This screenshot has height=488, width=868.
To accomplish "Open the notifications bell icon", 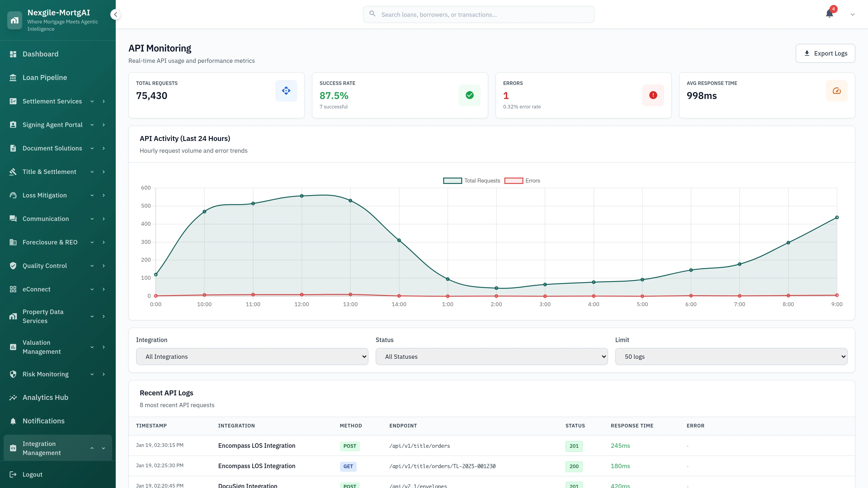I will pyautogui.click(x=830, y=14).
